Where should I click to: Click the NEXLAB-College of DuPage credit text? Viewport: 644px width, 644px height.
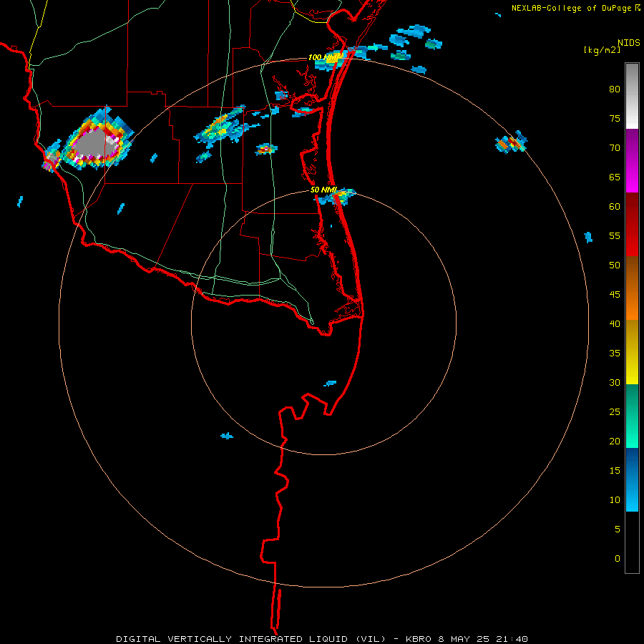(571, 8)
